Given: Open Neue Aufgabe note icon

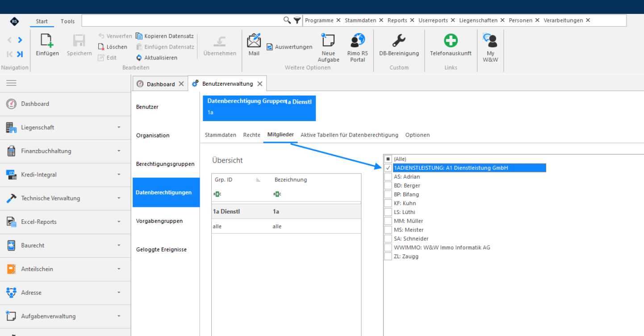Looking at the screenshot, I should pyautogui.click(x=328, y=40).
